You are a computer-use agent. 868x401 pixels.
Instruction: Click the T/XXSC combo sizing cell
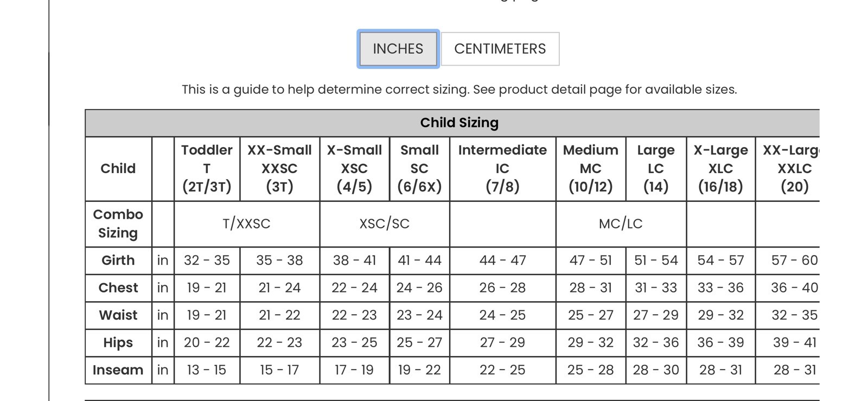click(246, 224)
